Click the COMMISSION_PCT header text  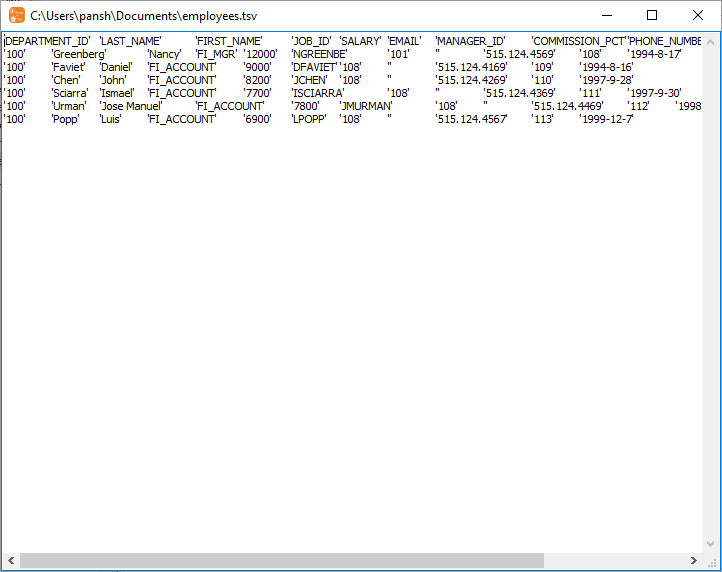tap(578, 41)
